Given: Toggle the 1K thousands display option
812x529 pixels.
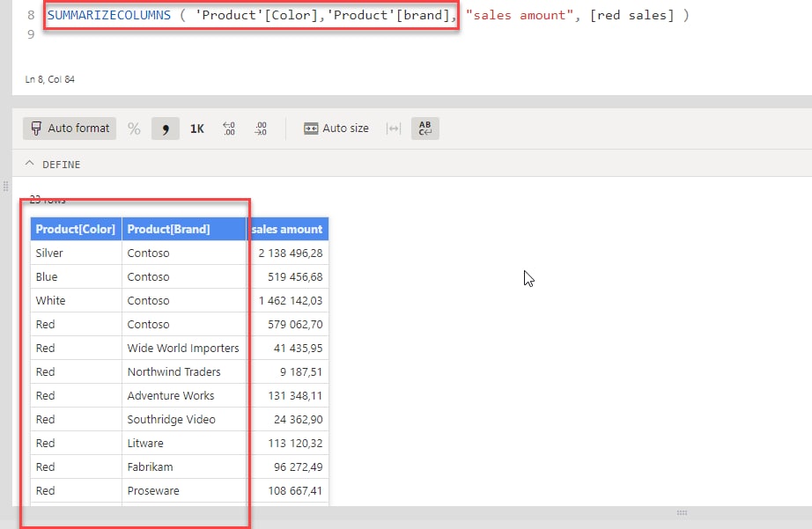Looking at the screenshot, I should pos(196,129).
